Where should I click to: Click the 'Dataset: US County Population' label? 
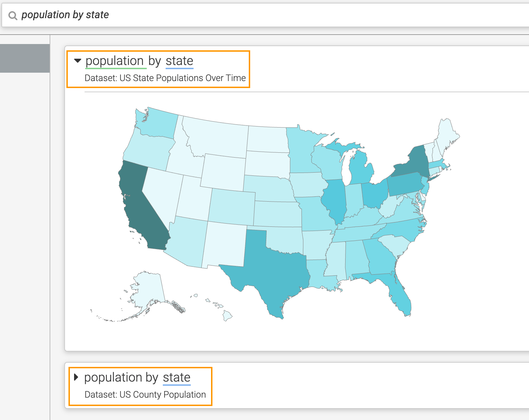[145, 394]
